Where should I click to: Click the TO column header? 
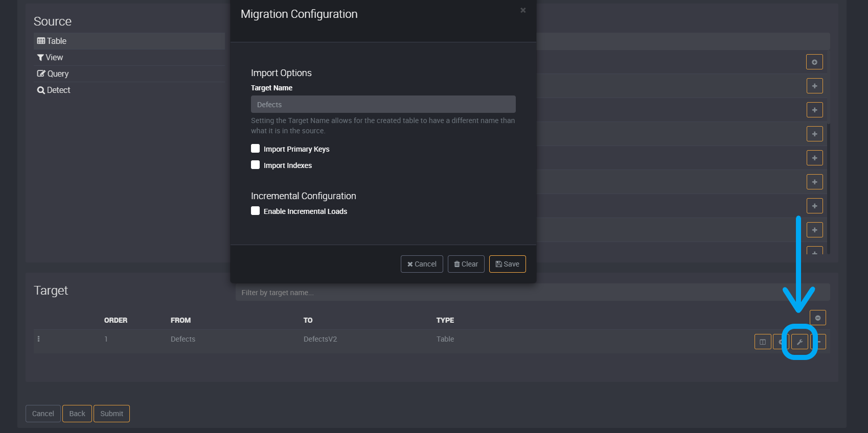[x=308, y=320]
